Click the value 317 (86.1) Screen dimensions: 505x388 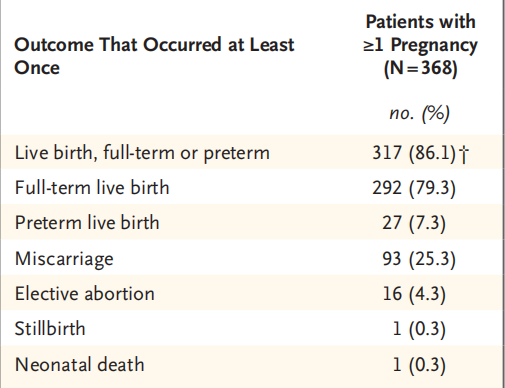click(414, 153)
